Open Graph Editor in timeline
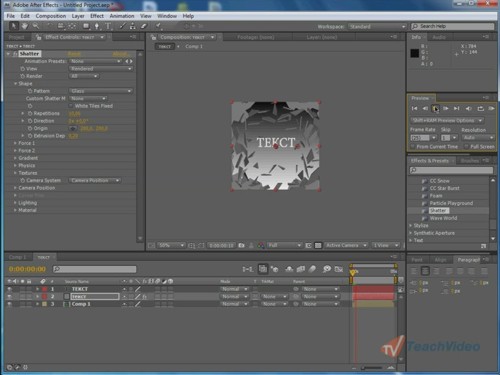The width and height of the screenshot is (500, 375). point(339,269)
